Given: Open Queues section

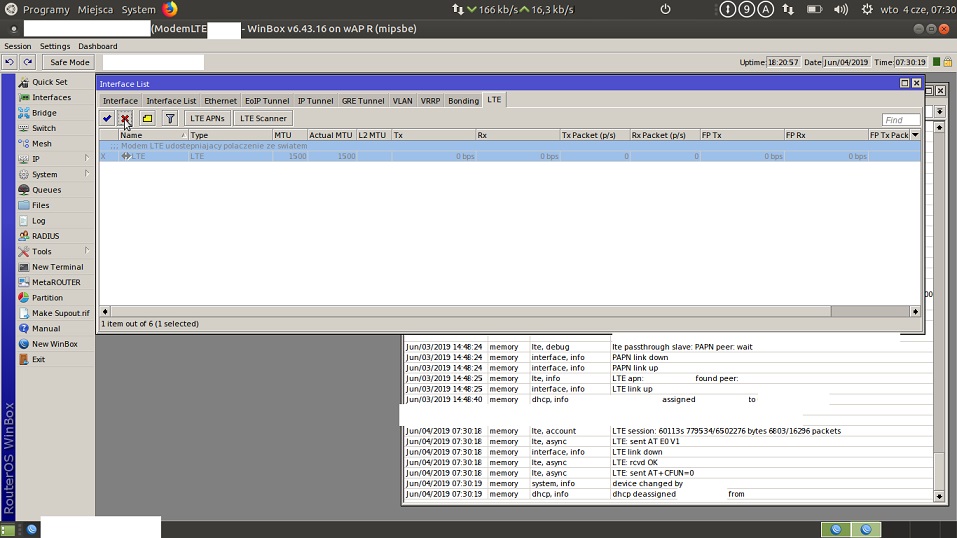Looking at the screenshot, I should pos(46,190).
